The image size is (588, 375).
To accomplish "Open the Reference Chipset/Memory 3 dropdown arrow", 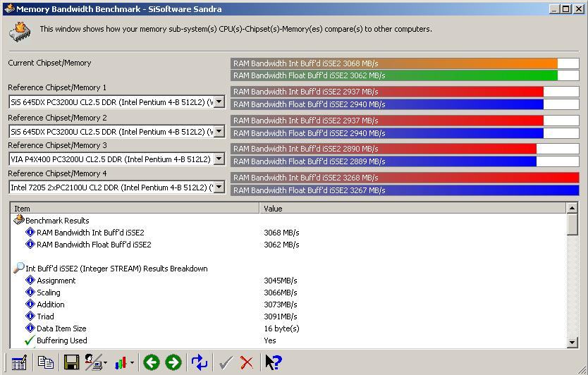I will pyautogui.click(x=219, y=159).
